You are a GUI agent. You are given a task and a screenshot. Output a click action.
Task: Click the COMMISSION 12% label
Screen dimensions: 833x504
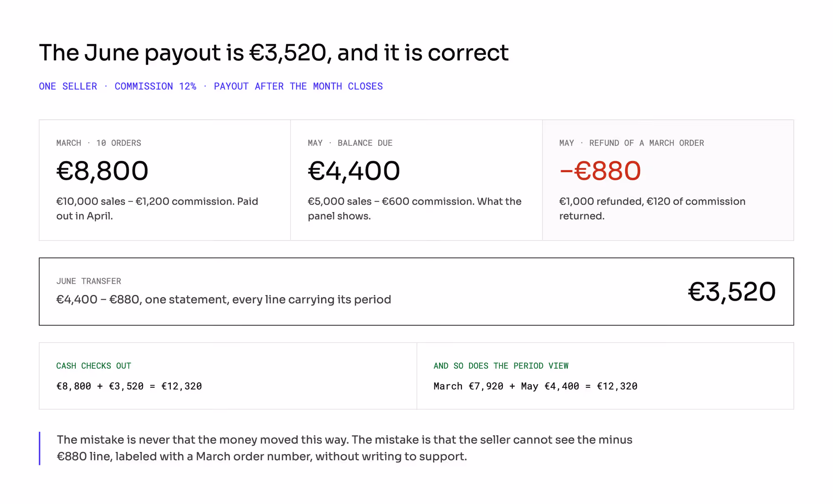[x=155, y=86]
